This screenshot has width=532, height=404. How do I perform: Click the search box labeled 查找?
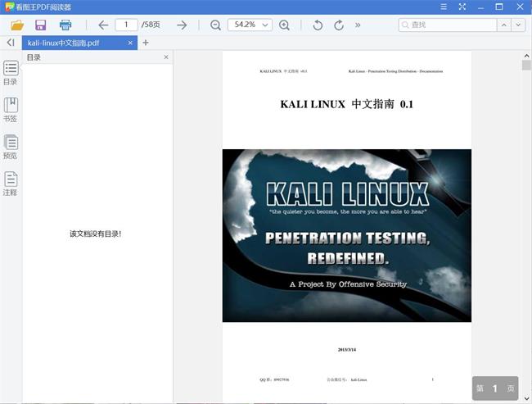click(x=448, y=25)
